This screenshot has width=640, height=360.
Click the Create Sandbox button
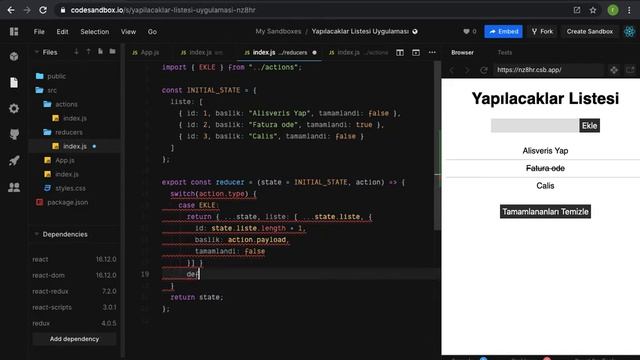589,31
